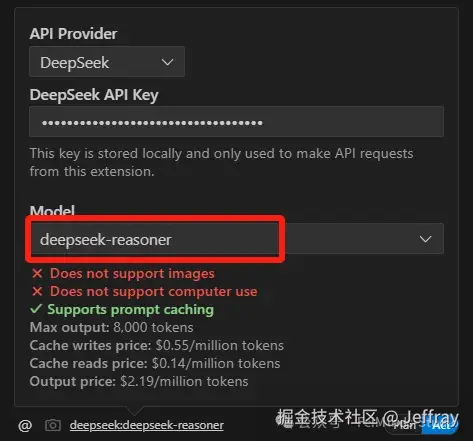
Task: Click the 'Cache writes price' line
Action: (157, 345)
